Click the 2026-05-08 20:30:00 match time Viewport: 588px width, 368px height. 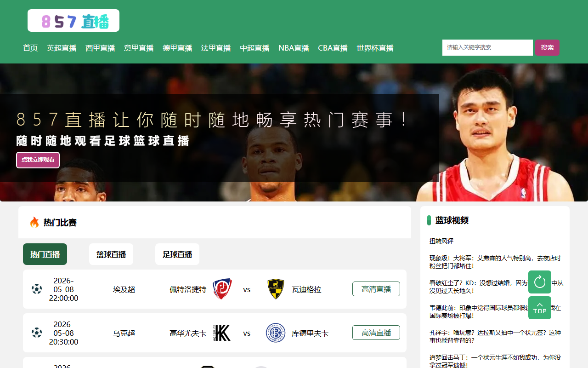pyautogui.click(x=63, y=333)
